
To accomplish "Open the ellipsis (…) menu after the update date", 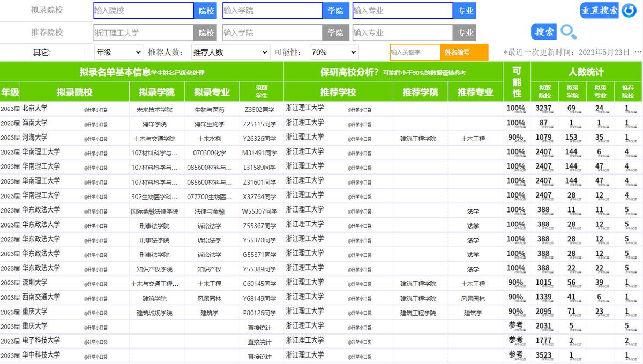I will pos(638,51).
